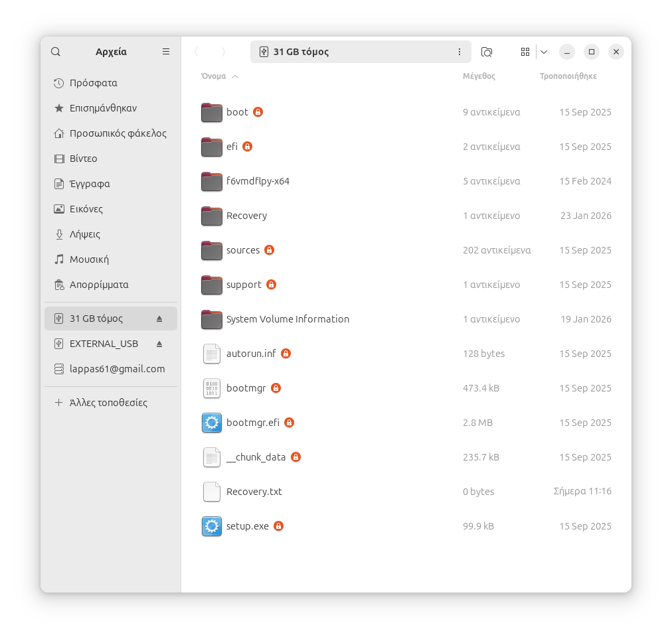Open view options dropdown arrow
Screen dimensions: 672x637
click(x=544, y=52)
